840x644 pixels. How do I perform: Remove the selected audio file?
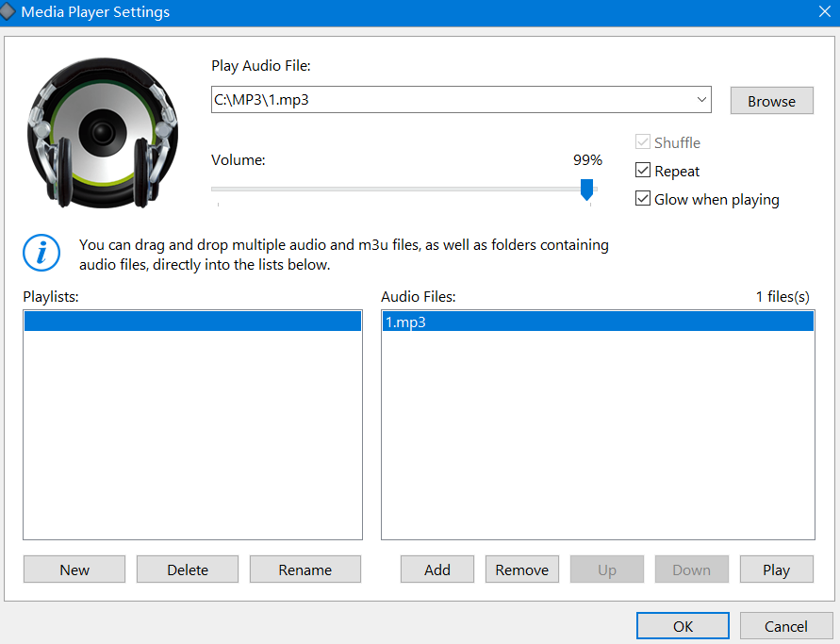coord(521,570)
